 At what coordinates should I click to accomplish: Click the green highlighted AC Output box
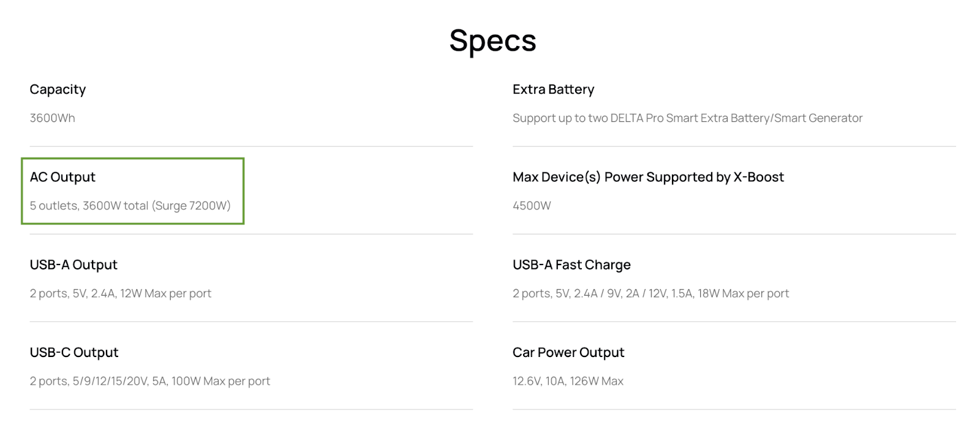(x=133, y=191)
